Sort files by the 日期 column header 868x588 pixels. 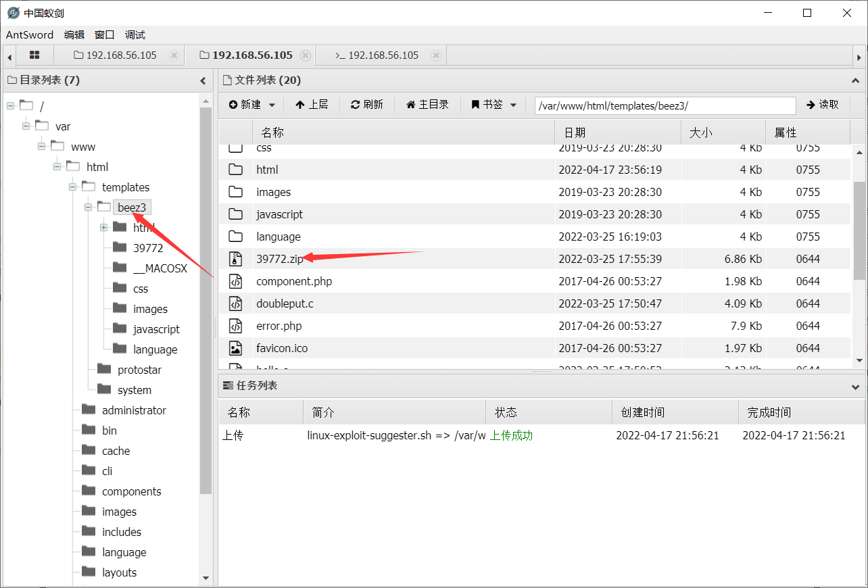click(618, 132)
